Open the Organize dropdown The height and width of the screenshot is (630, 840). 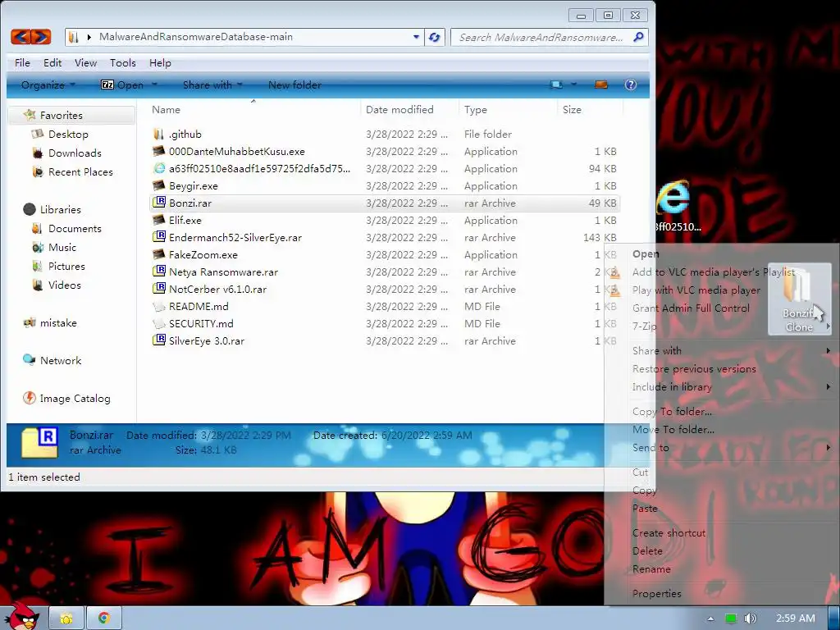click(48, 84)
